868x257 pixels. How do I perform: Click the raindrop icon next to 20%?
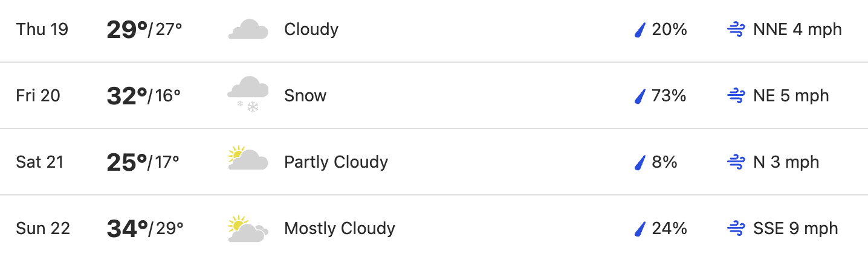point(640,30)
